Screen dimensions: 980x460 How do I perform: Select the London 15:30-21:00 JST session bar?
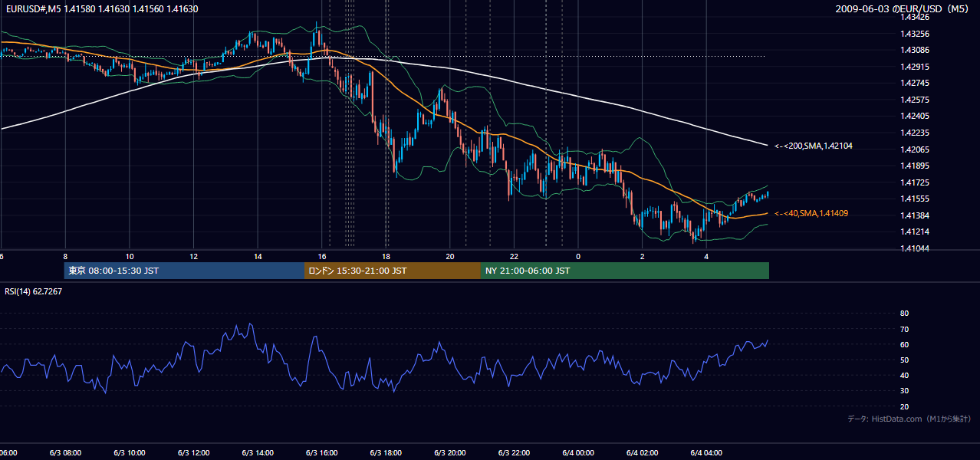pyautogui.click(x=393, y=271)
